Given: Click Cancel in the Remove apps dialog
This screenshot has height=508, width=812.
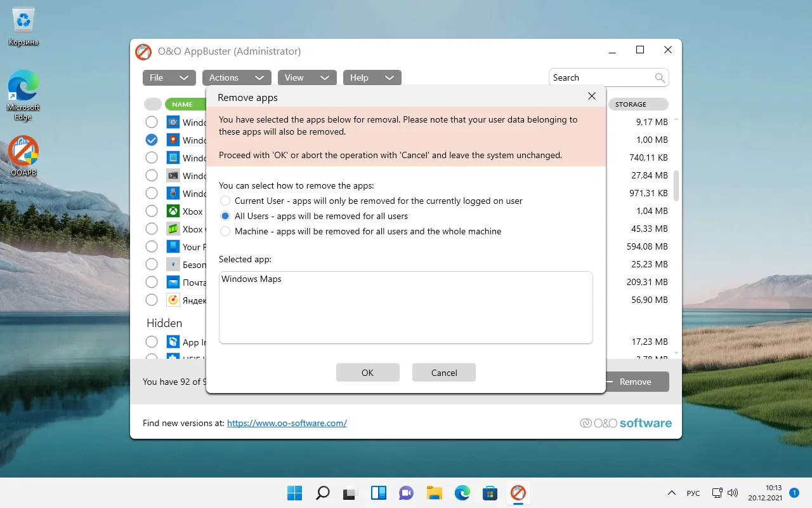Looking at the screenshot, I should coord(444,373).
